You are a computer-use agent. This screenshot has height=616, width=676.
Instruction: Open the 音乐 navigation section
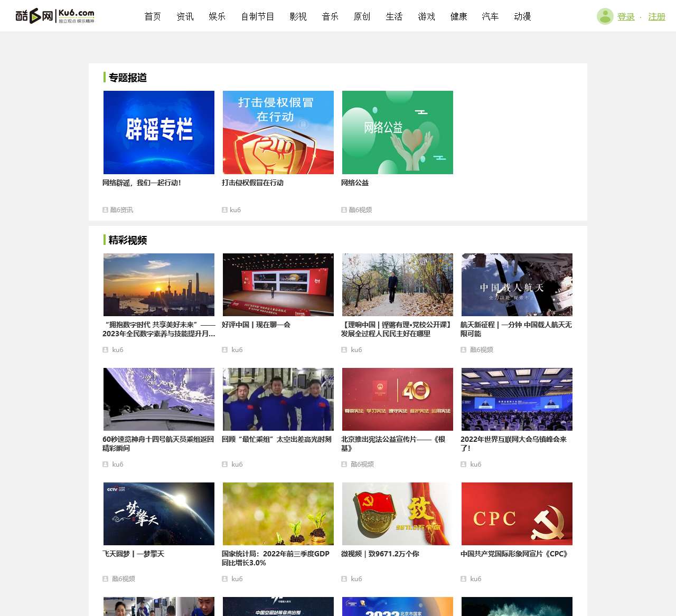[330, 16]
